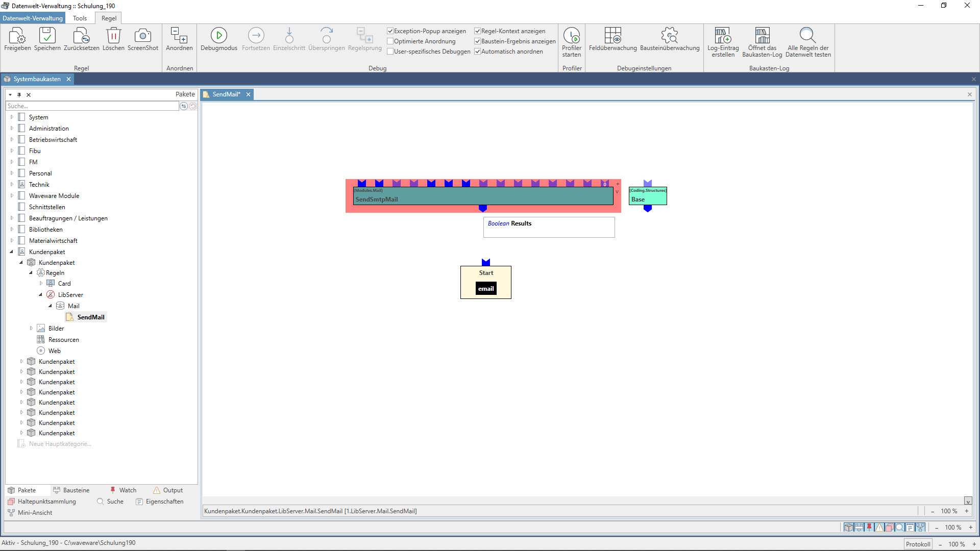
Task: Expand the Betriebswirtschaft tree node
Action: [12, 140]
